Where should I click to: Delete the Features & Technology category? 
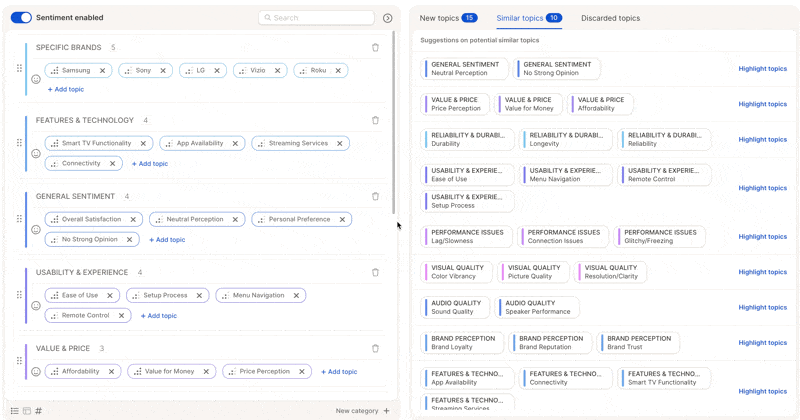375,120
